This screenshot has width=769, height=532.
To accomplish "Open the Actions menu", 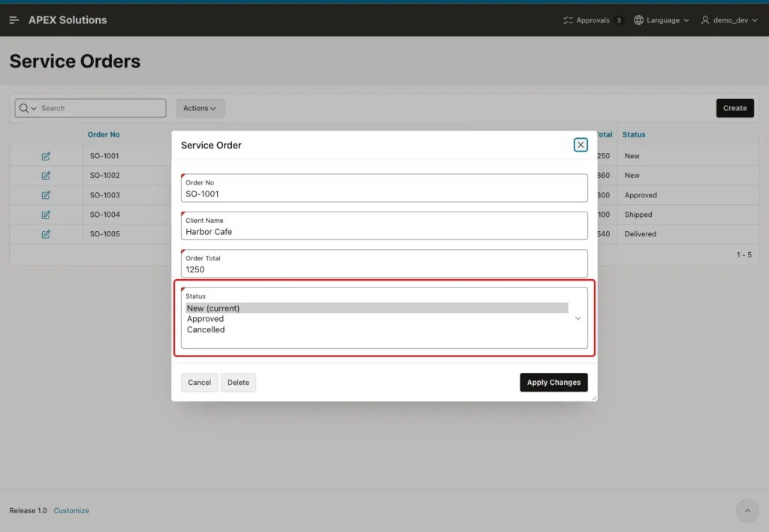I will coord(200,108).
